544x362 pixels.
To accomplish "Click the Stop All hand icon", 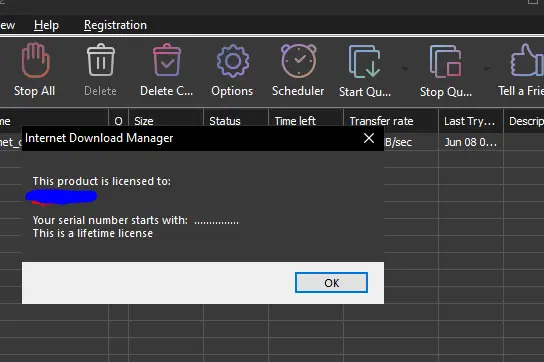I will point(35,60).
